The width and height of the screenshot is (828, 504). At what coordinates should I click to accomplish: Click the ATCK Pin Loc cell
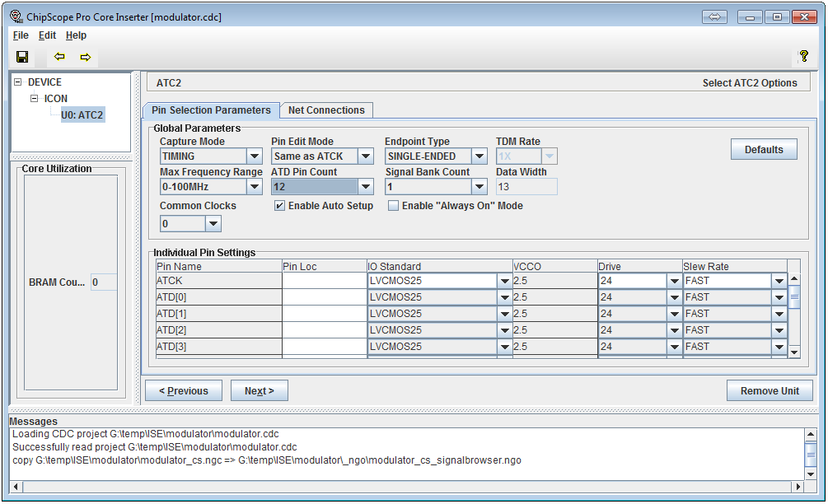[x=325, y=281]
